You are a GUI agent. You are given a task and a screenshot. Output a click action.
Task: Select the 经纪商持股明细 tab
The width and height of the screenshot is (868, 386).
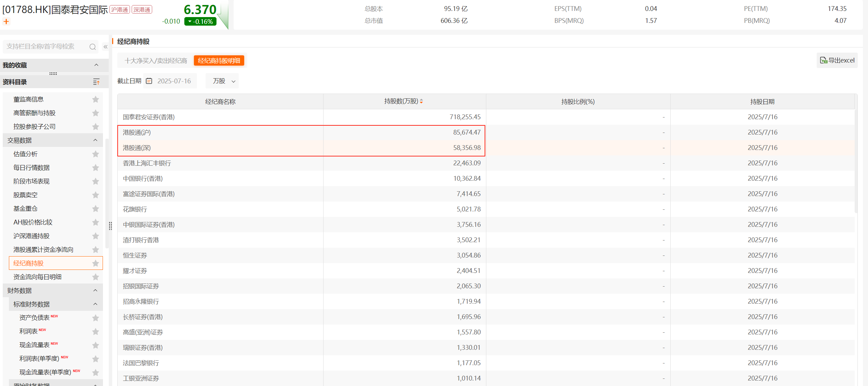pos(219,61)
